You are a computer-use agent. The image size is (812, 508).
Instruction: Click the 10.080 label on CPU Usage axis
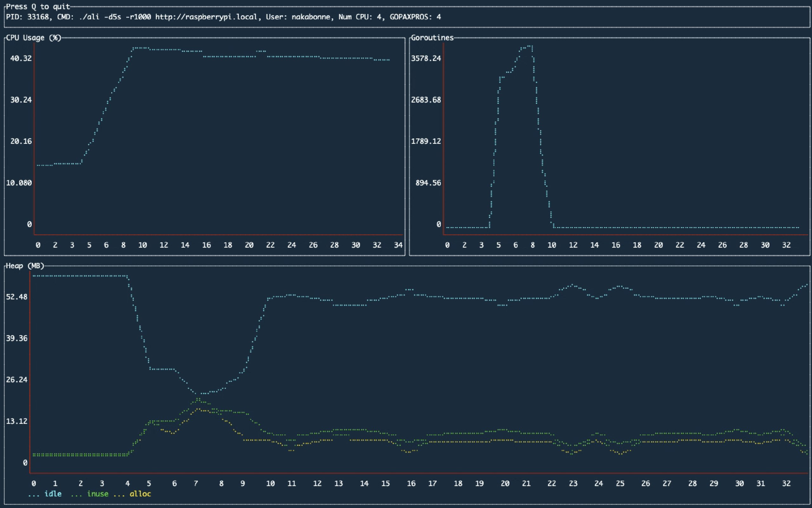(x=19, y=183)
